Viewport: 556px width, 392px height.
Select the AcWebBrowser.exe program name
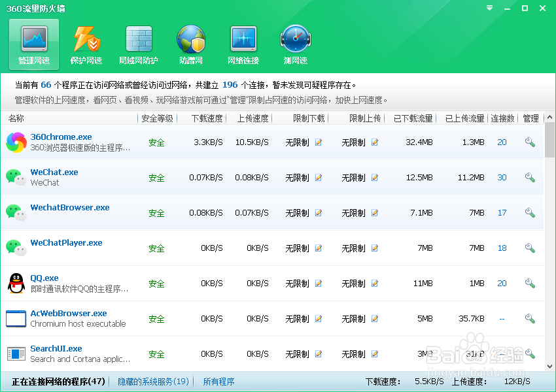(69, 314)
